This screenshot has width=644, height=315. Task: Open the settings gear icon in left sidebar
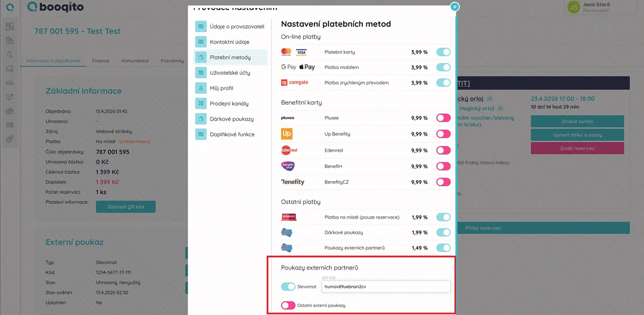pos(10,139)
